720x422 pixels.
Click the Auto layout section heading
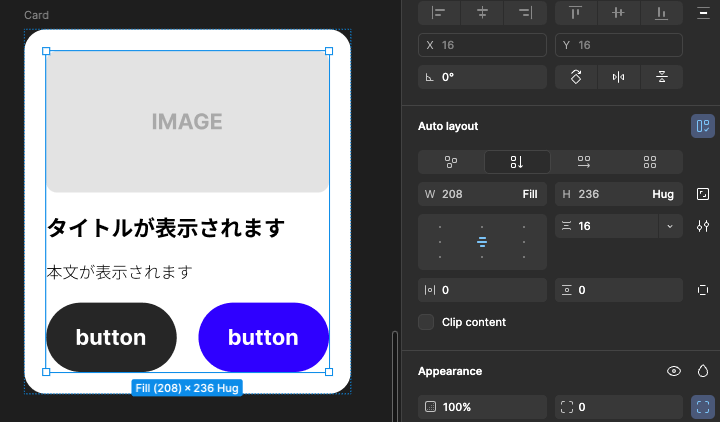pyautogui.click(x=448, y=126)
